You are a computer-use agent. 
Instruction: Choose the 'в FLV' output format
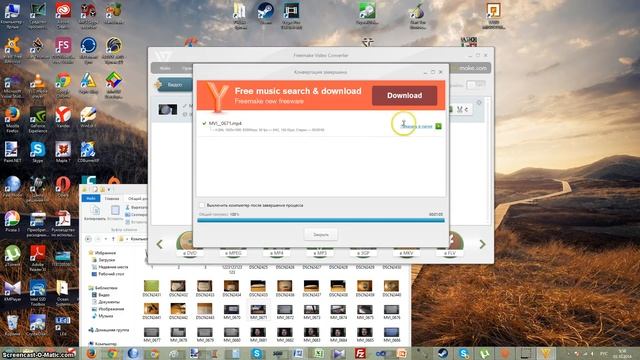tap(449, 253)
